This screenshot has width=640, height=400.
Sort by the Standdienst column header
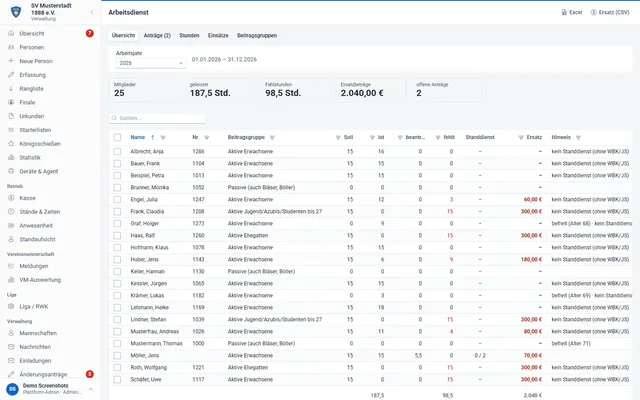480,137
